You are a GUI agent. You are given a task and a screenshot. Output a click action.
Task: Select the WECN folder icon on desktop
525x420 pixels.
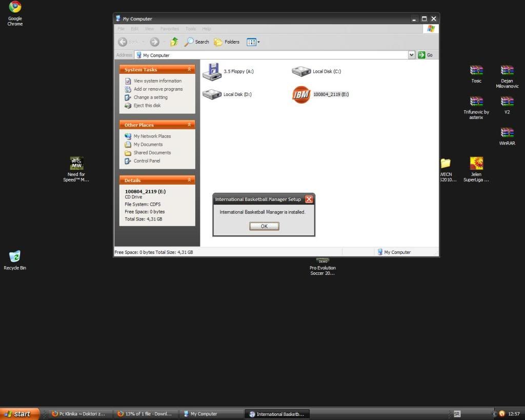click(x=446, y=164)
